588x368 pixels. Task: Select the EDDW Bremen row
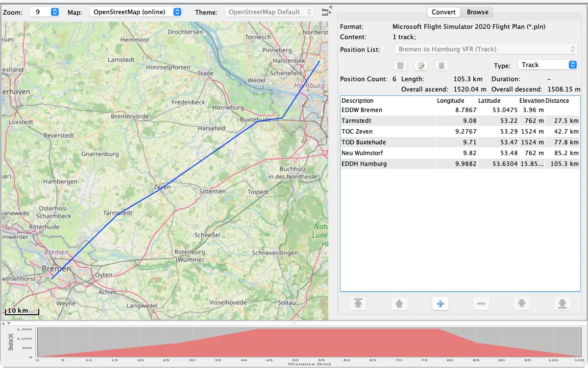pos(460,110)
